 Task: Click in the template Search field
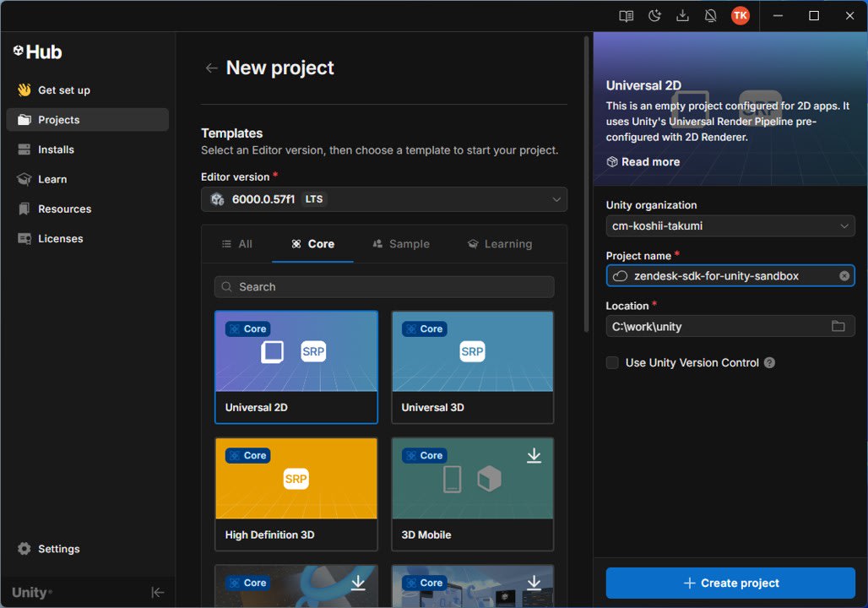click(x=384, y=287)
